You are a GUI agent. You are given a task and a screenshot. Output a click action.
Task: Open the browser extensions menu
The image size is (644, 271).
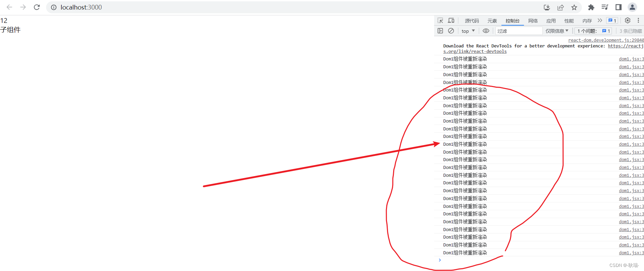[591, 7]
